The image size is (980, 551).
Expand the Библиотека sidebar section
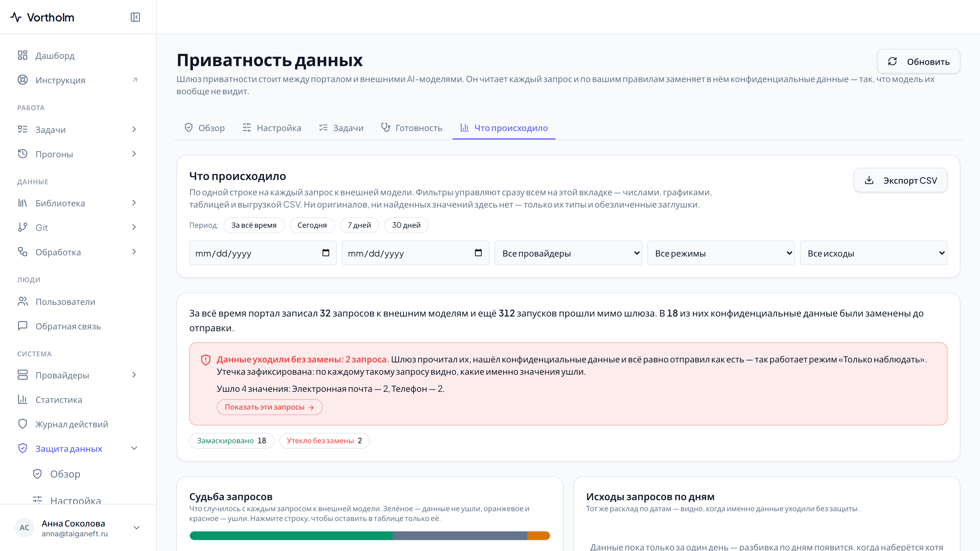134,203
